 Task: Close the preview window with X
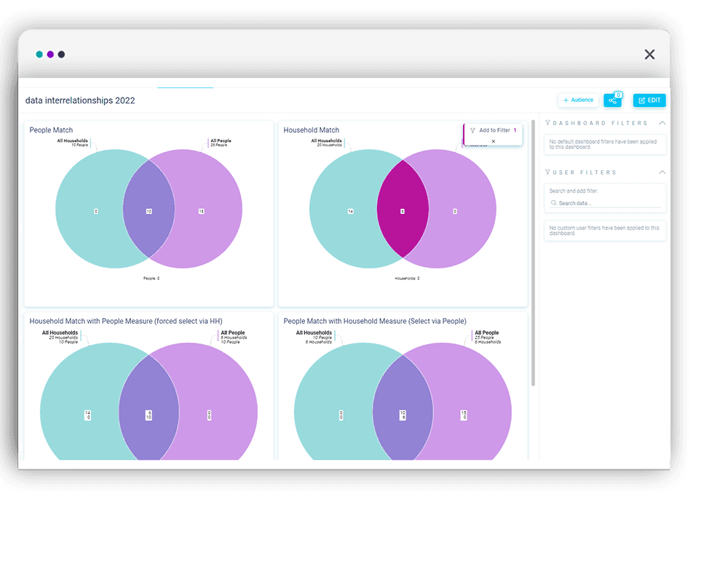pos(649,55)
